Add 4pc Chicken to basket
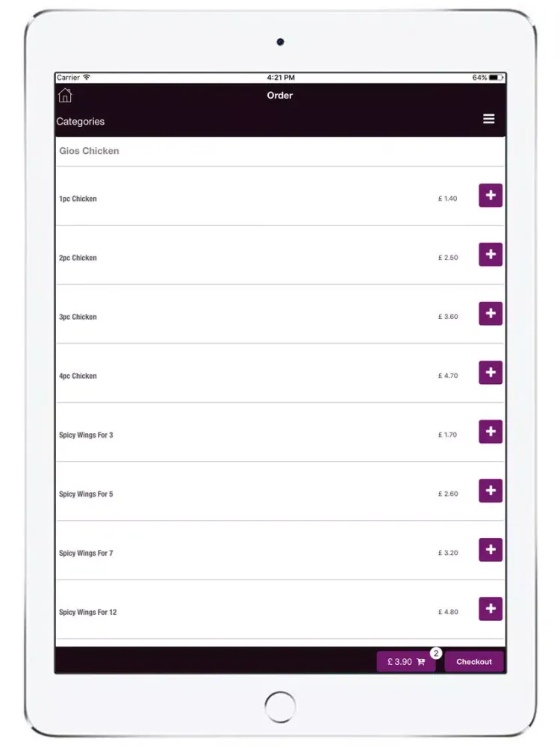The width and height of the screenshot is (560, 747). [491, 373]
